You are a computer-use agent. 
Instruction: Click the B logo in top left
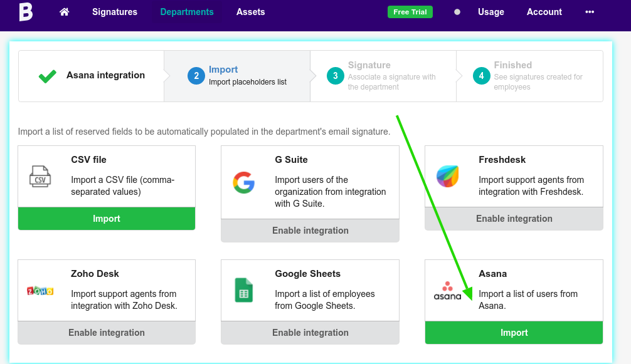pos(25,12)
